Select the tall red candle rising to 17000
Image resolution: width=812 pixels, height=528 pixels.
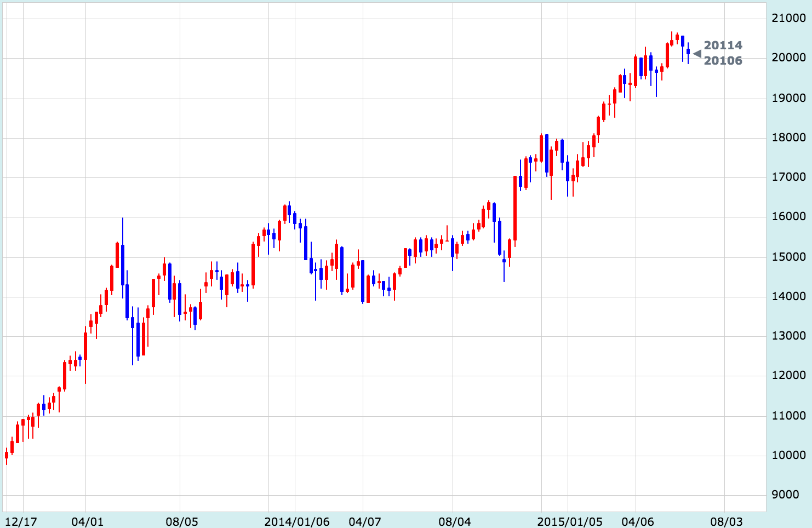(515, 208)
